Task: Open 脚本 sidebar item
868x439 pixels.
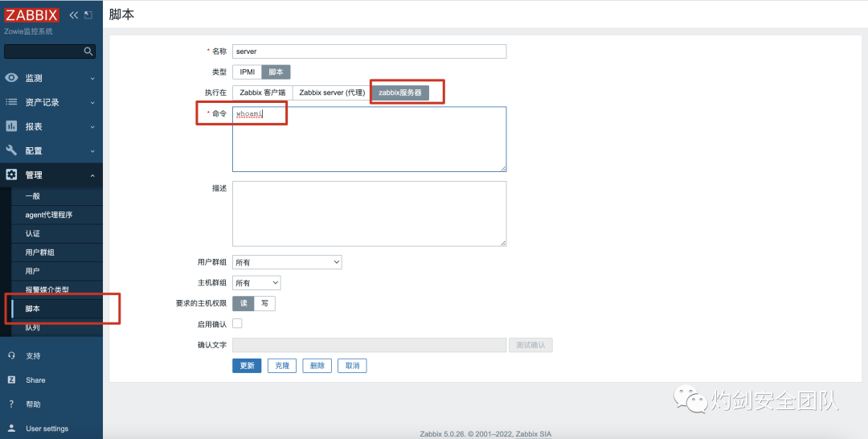Action: [56, 309]
